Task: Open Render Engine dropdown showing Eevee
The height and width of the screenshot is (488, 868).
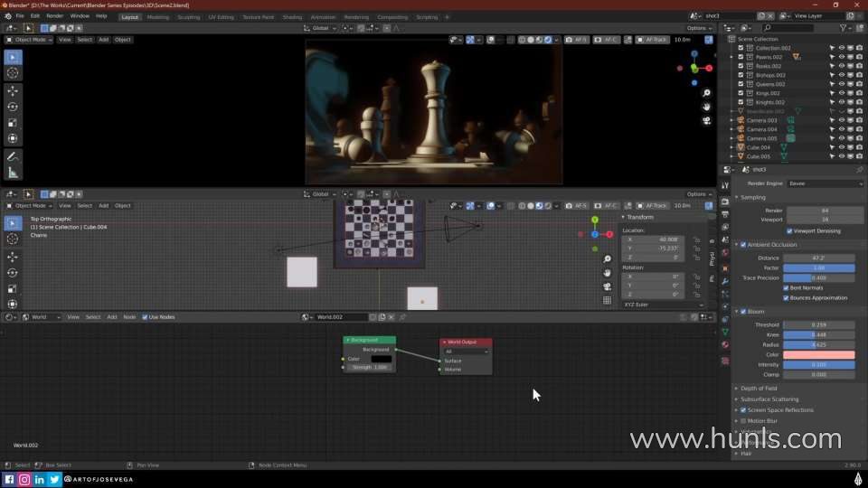Action: [x=825, y=183]
